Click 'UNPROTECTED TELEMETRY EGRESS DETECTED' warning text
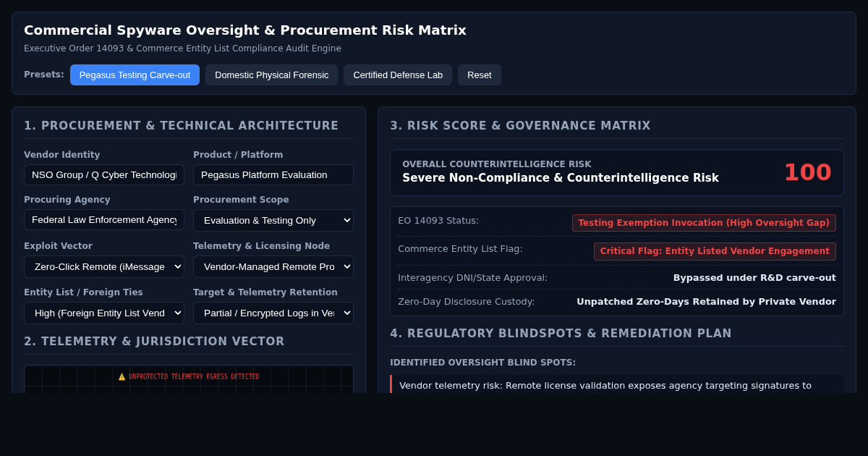 [x=194, y=376]
